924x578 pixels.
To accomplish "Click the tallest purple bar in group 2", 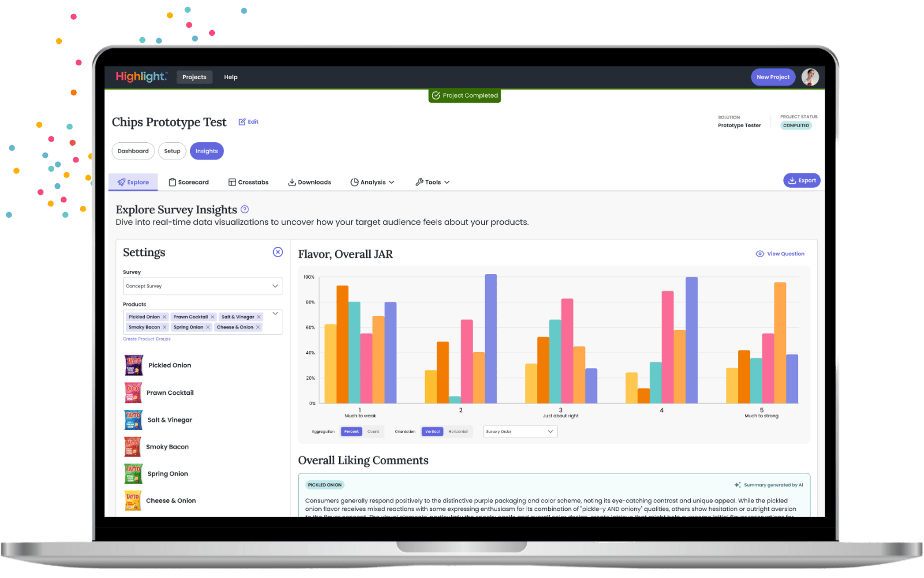I will (x=491, y=338).
